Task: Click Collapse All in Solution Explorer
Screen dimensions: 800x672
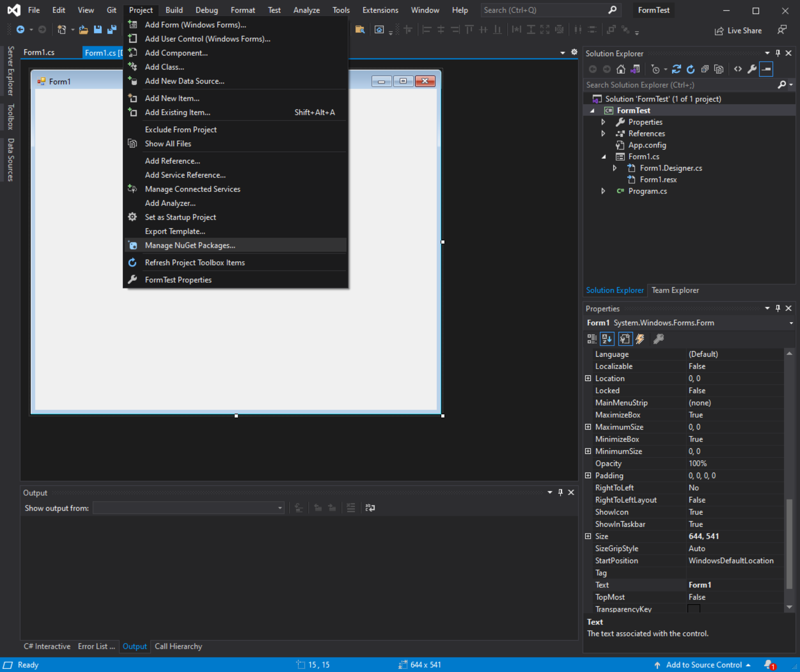Action: [705, 69]
